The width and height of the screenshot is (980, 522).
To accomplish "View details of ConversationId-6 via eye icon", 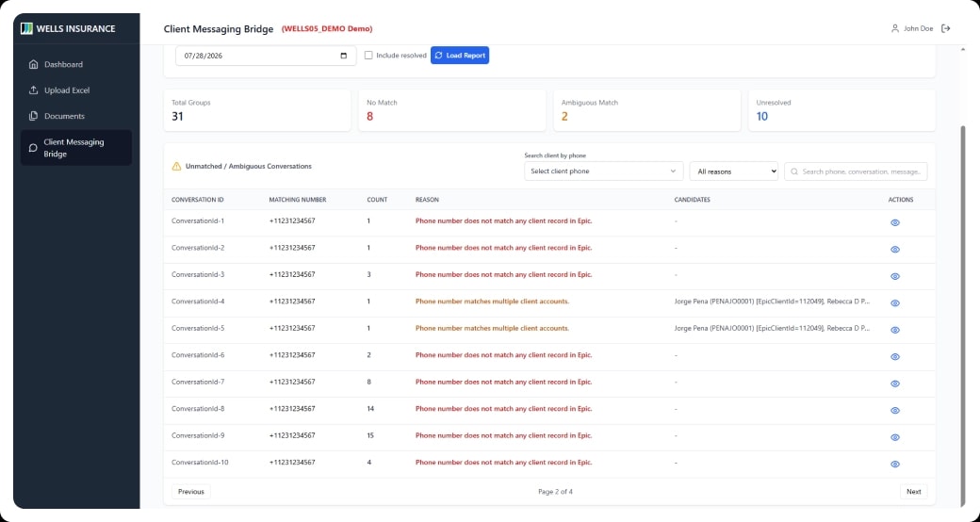I will coord(895,357).
